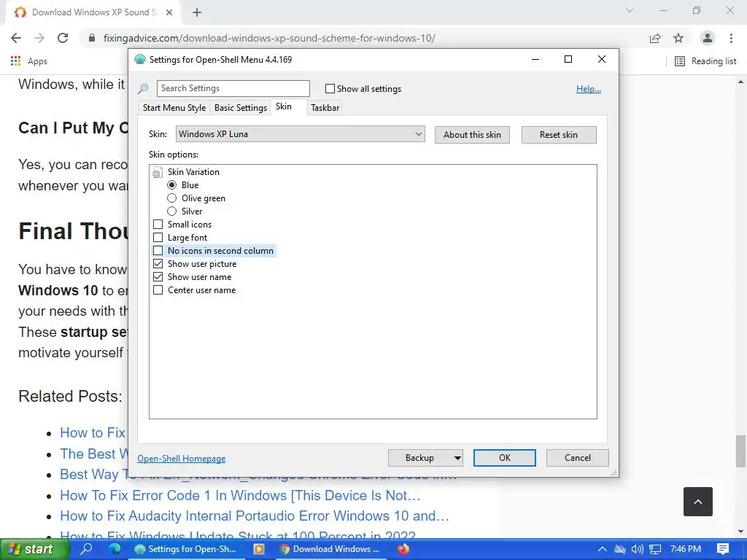Click the Chrome address bar URL
Screen dimensions: 747x560
click(x=269, y=38)
